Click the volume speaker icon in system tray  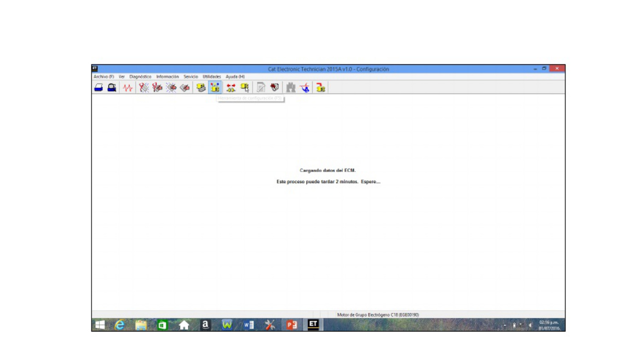(x=530, y=325)
